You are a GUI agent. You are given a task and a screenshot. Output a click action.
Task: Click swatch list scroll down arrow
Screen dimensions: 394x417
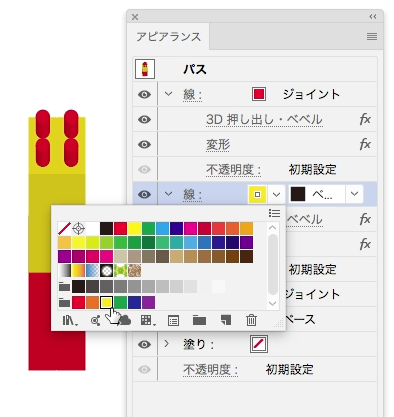click(x=272, y=304)
